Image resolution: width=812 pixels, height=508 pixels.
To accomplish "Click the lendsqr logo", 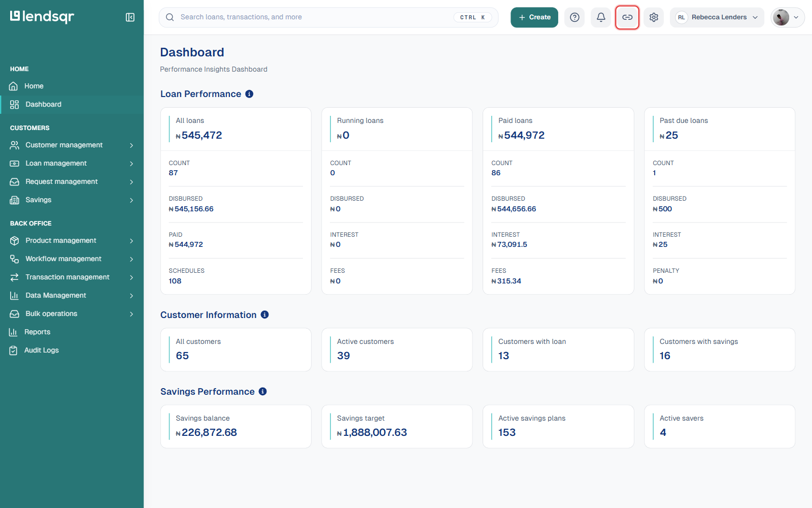I will tap(42, 17).
